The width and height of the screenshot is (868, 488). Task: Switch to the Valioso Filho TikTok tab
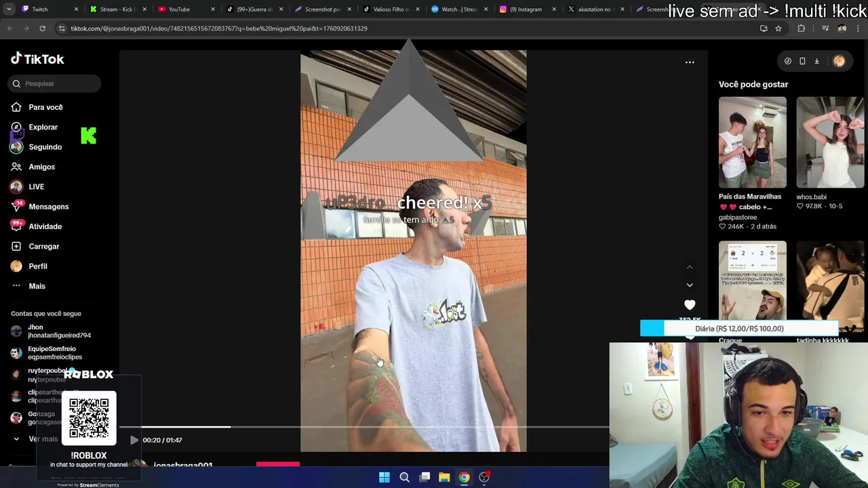click(x=391, y=9)
